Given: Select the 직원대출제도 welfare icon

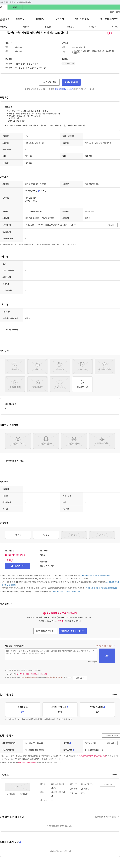Looking at the screenshot, I should pos(38,384).
